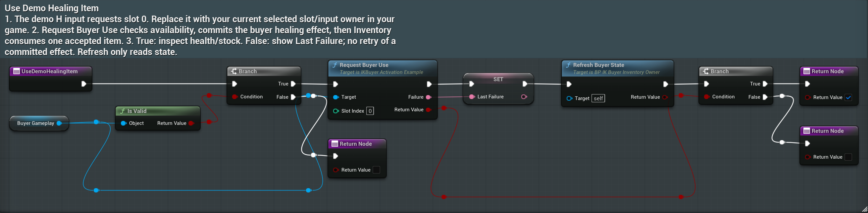Click the Is Valid node's Object pin

tap(123, 123)
